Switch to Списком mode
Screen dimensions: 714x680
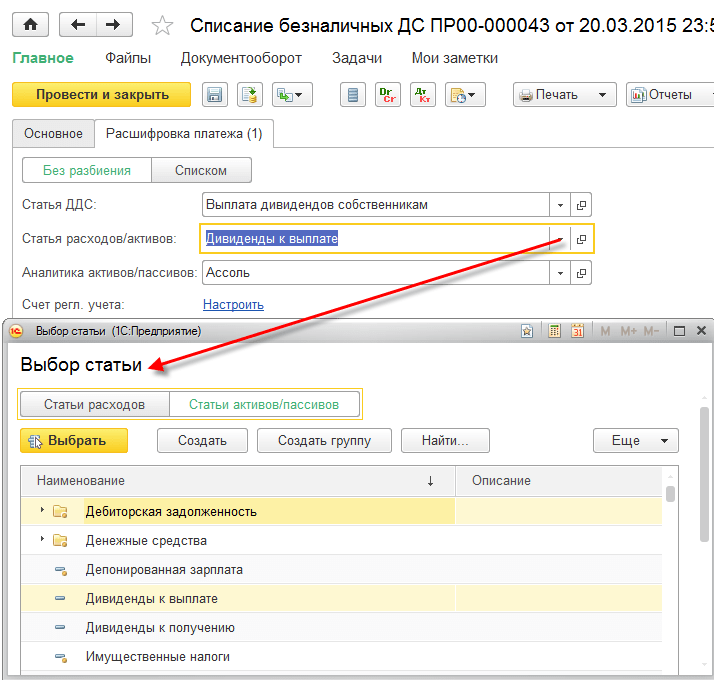coord(201,170)
